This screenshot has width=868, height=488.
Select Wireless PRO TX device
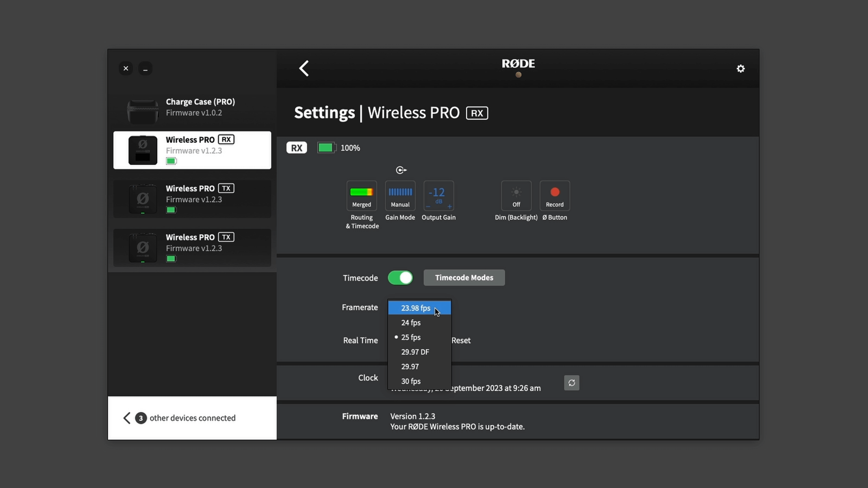191,198
